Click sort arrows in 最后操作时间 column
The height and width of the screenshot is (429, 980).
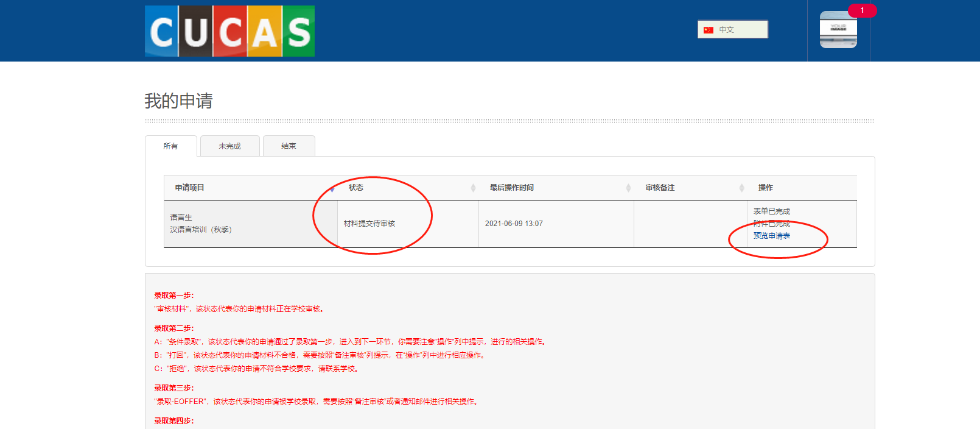click(628, 188)
